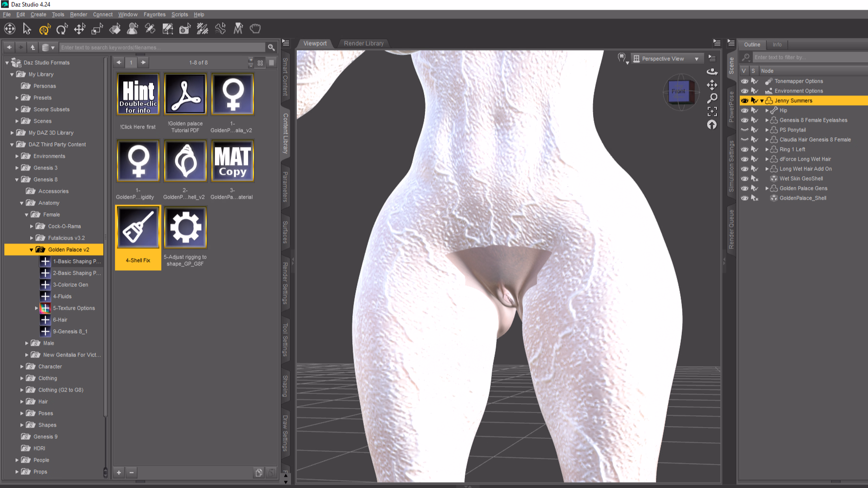Select the 3-Colorize Gen folder
The image size is (868, 488).
click(x=70, y=285)
